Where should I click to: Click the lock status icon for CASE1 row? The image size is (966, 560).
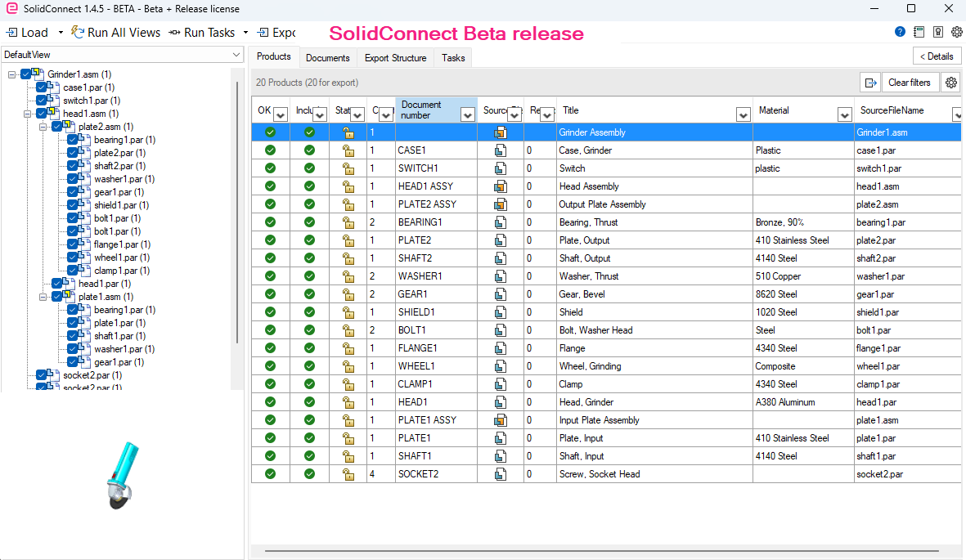[x=348, y=150]
